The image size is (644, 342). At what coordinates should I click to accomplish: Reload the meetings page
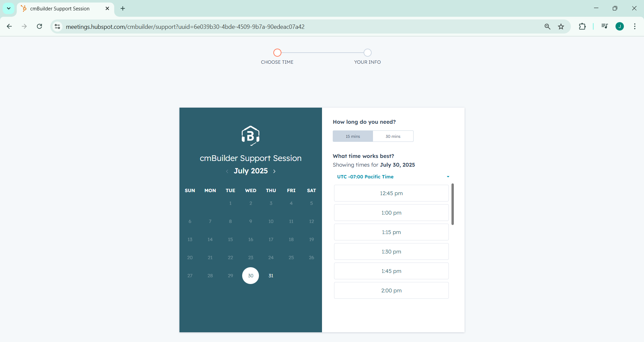(x=39, y=26)
